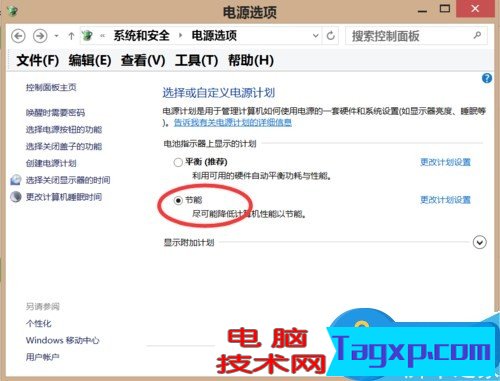Click the moon icon beside 更改计算机睡眠时间

16,197
